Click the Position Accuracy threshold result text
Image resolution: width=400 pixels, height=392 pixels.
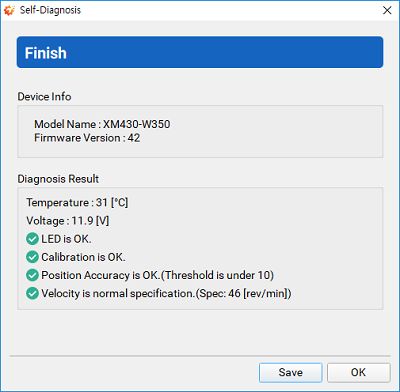157,275
